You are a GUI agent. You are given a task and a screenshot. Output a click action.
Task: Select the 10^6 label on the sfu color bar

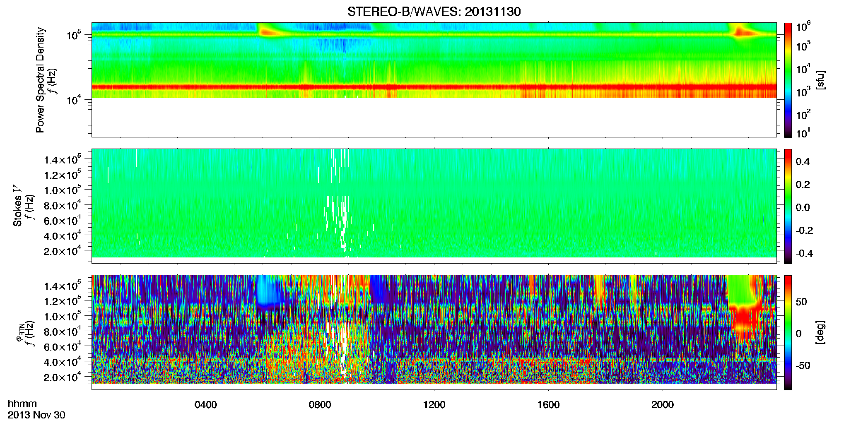click(x=803, y=27)
